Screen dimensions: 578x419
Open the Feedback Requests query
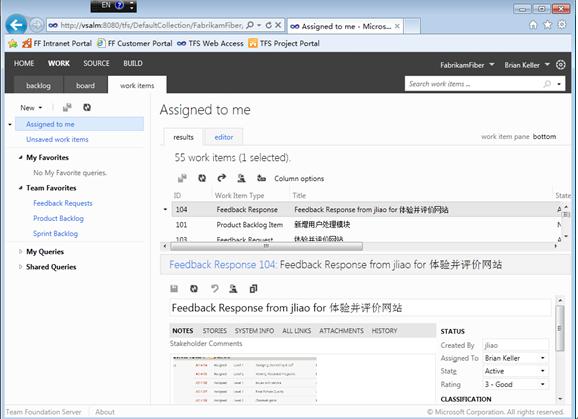click(x=63, y=203)
